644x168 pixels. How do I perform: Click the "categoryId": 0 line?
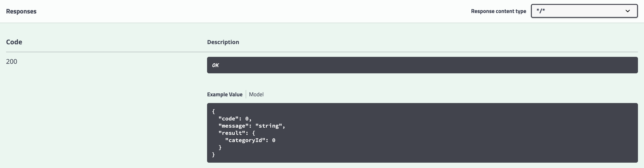(x=250, y=140)
